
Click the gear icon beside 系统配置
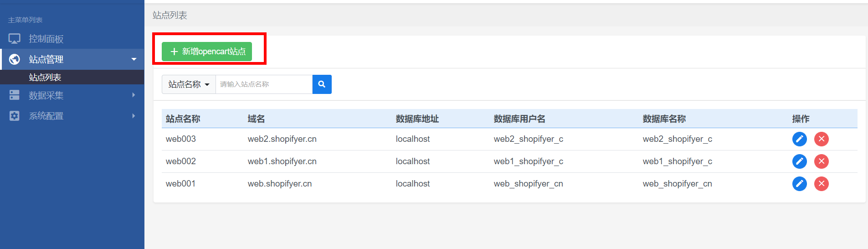15,116
